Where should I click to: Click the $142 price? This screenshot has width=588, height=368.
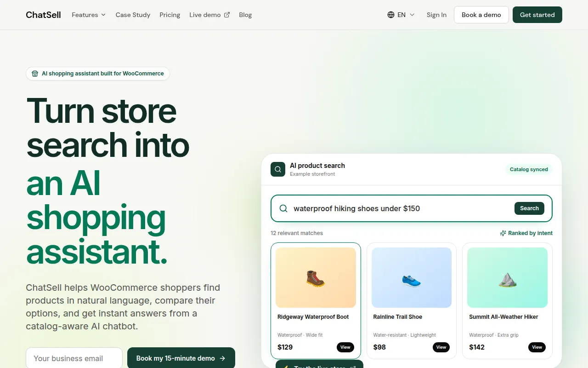click(477, 347)
